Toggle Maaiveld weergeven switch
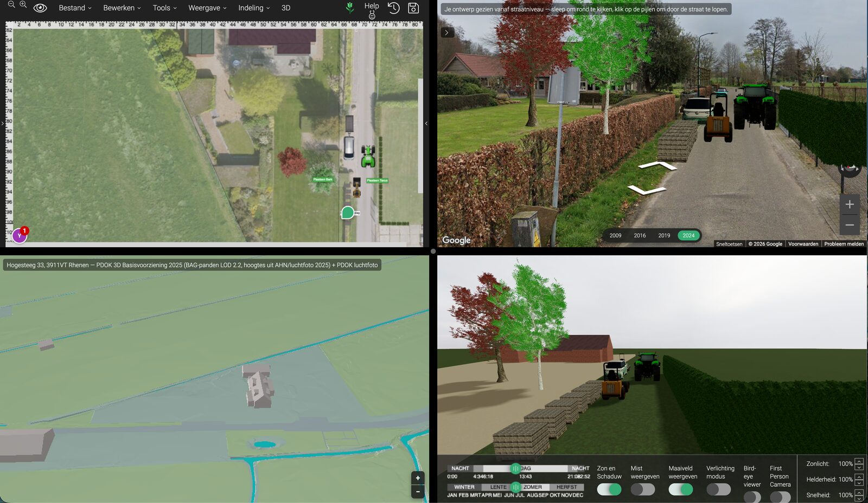Image resolution: width=868 pixels, height=503 pixels. click(681, 489)
